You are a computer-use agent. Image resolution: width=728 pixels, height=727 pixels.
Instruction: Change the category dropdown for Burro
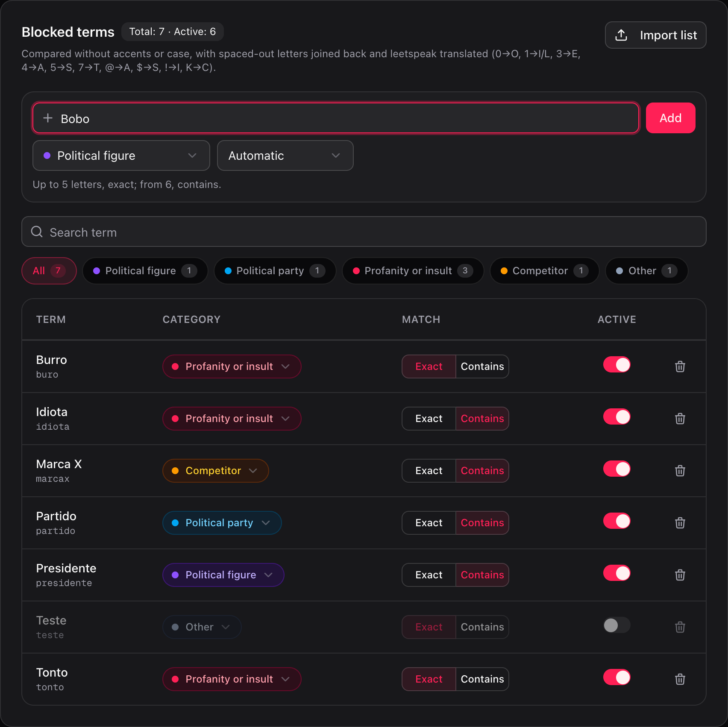click(x=232, y=366)
